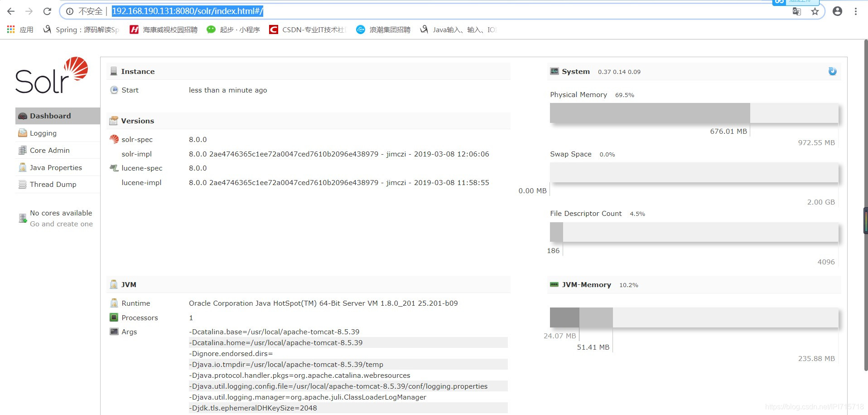Image resolution: width=868 pixels, height=415 pixels.
Task: Open the Java Properties menu item
Action: (x=58, y=167)
